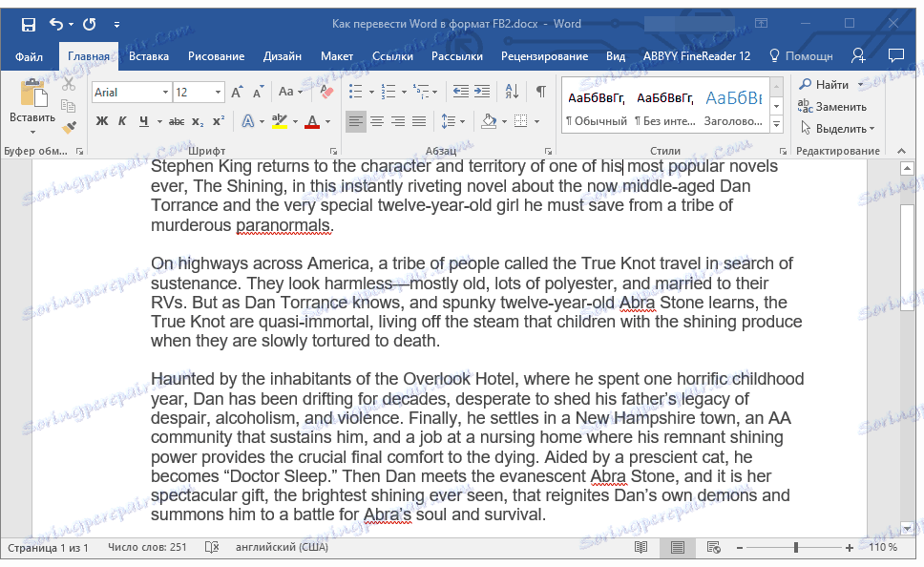Image resolution: width=924 pixels, height=567 pixels.
Task: Switch to the Вставка ribbon tab
Action: pos(149,56)
